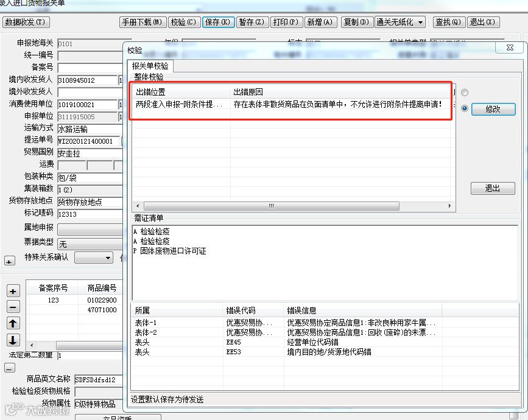The image size is (528, 420).
Task: Click the 提运单号 input field
Action: (88, 141)
